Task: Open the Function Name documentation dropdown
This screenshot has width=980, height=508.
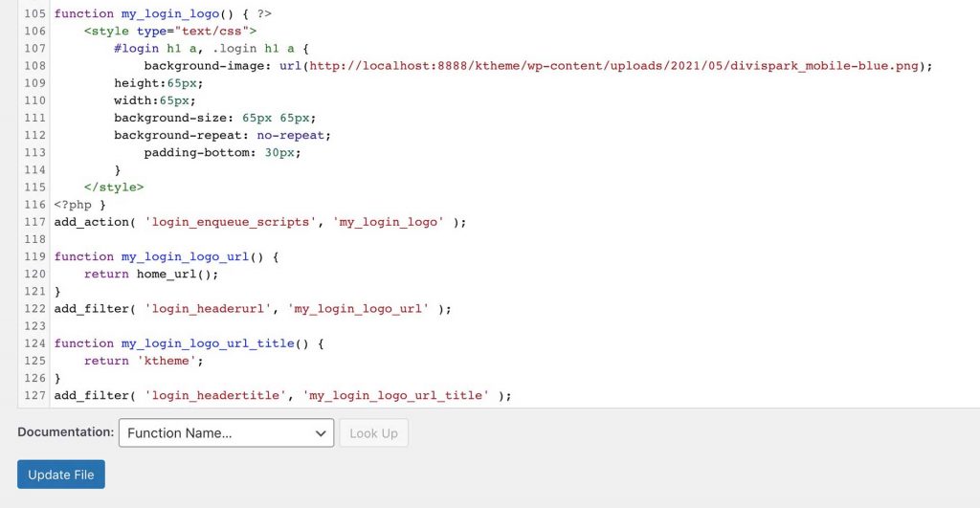Action: point(226,433)
